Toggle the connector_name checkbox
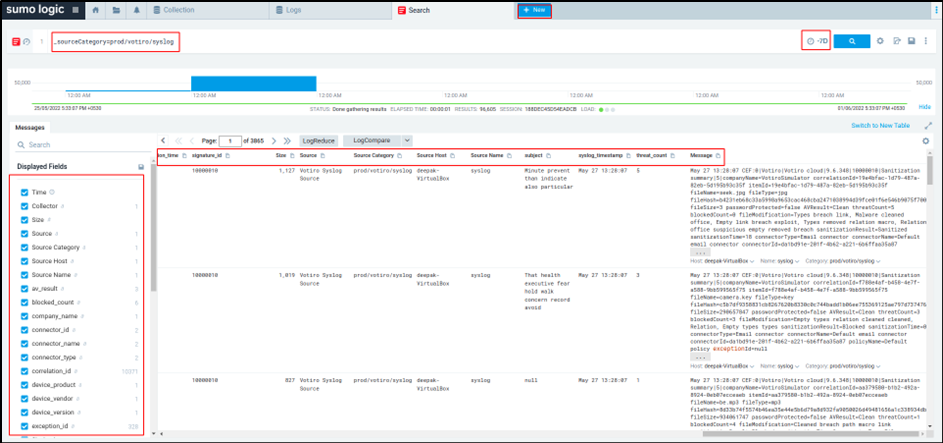Screen dimensions: 943x443 coord(25,344)
